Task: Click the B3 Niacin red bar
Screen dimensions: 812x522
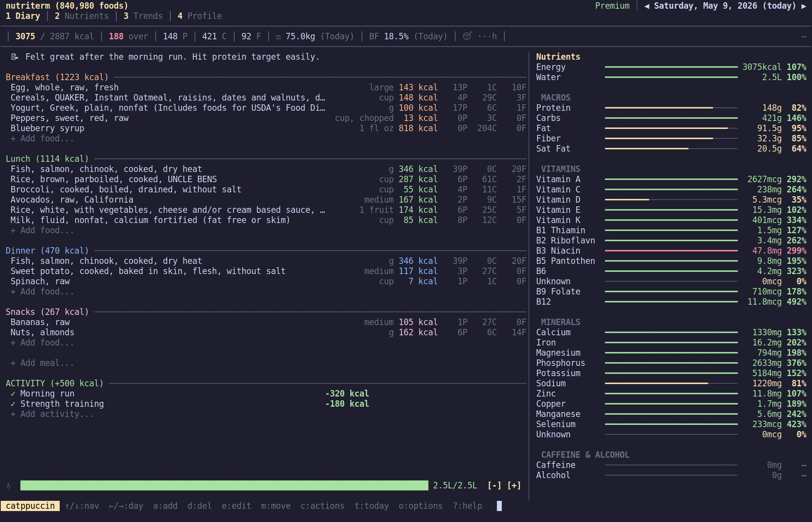Action: pos(671,251)
